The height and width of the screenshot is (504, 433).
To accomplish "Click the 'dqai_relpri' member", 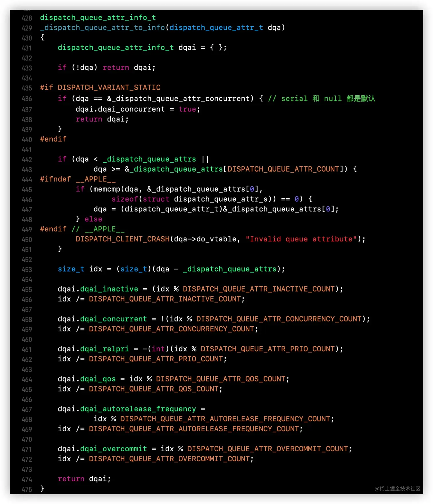I will (105, 349).
